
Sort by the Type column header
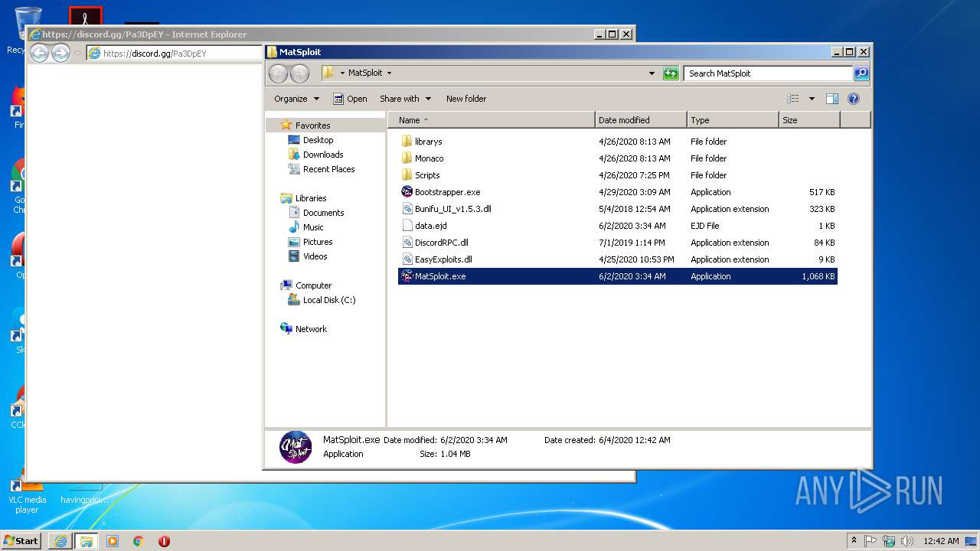coord(733,120)
